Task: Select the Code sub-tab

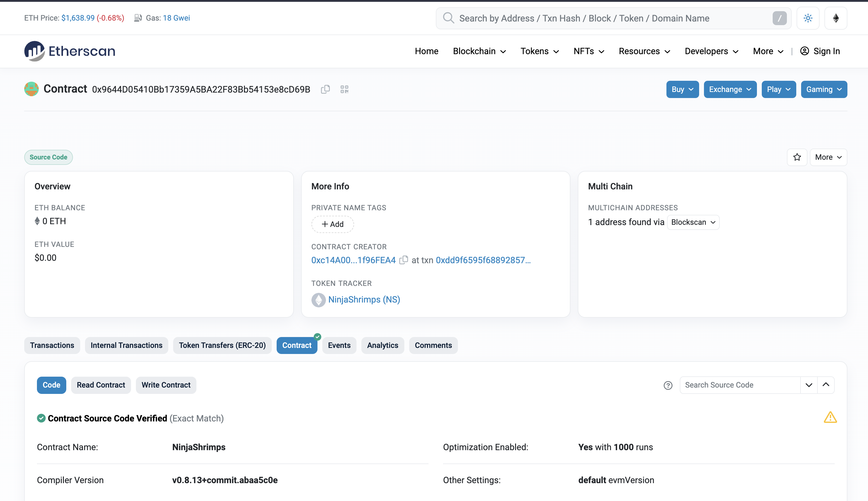Action: point(51,385)
